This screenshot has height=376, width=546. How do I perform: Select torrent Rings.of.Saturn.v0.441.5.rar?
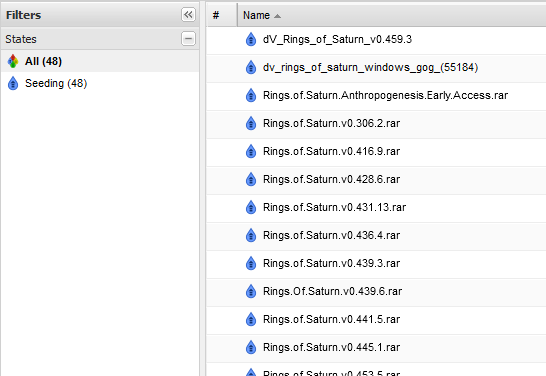pos(376,320)
